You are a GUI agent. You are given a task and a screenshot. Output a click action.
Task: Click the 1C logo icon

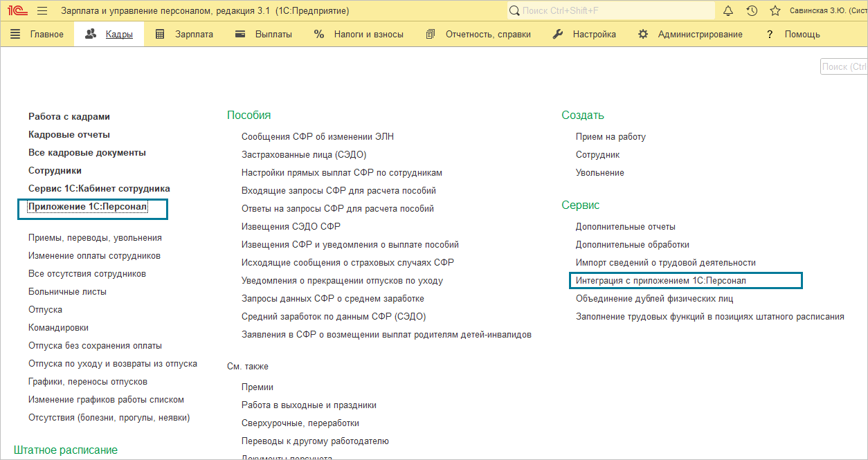tap(17, 11)
